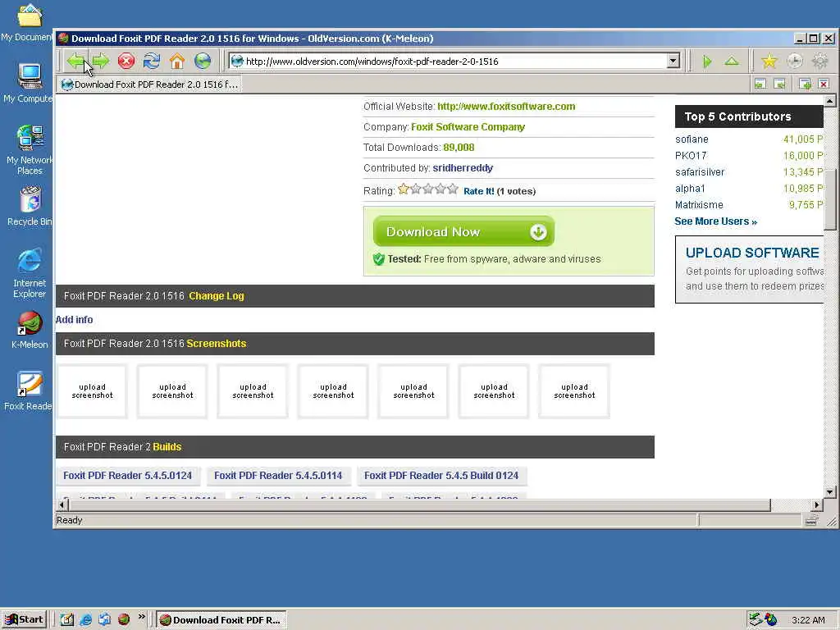
Task: Go back with the green left arrow
Action: pyautogui.click(x=75, y=61)
